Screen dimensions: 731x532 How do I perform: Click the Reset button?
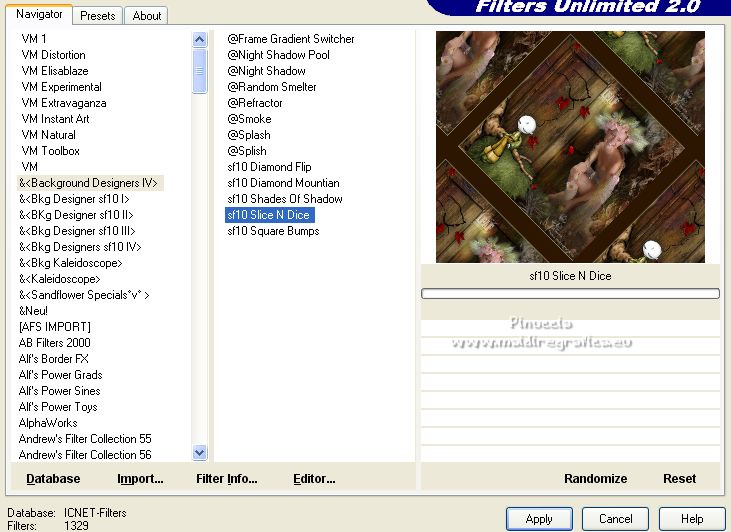click(679, 479)
